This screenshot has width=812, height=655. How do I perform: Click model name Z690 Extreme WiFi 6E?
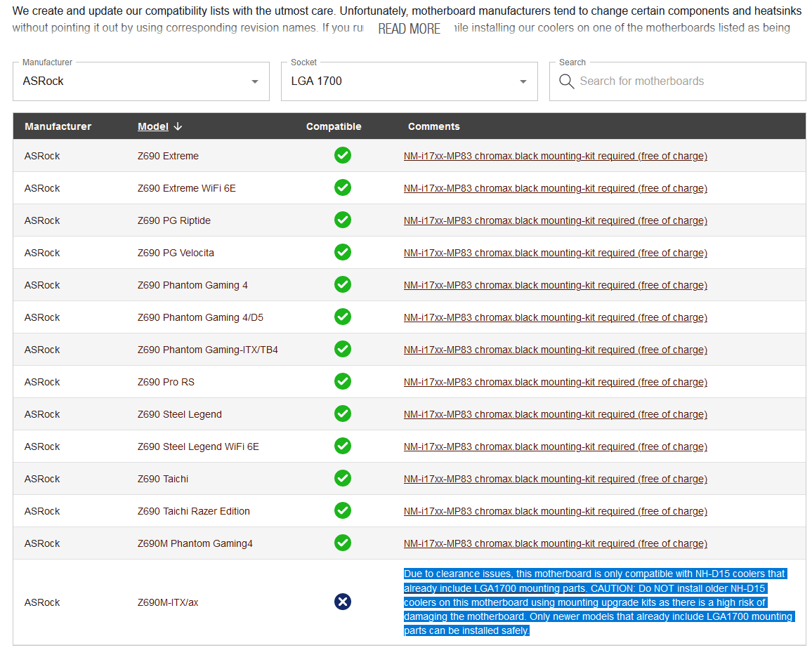[186, 188]
